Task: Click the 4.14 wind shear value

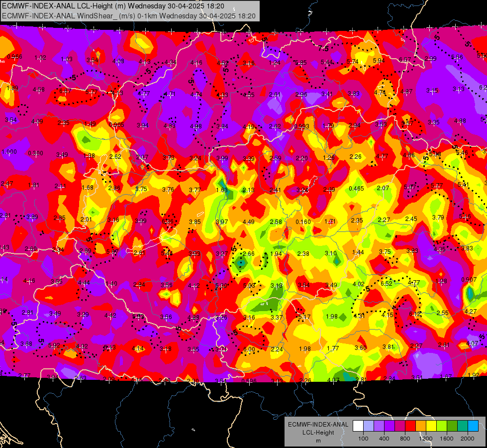Action: coord(138,348)
